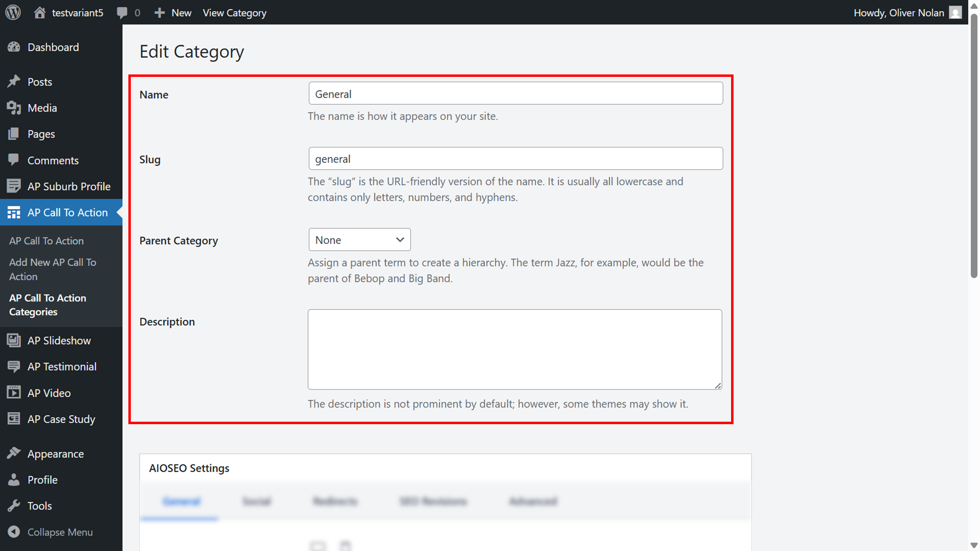Open the Parent Category dropdown
980x551 pixels.
click(360, 240)
